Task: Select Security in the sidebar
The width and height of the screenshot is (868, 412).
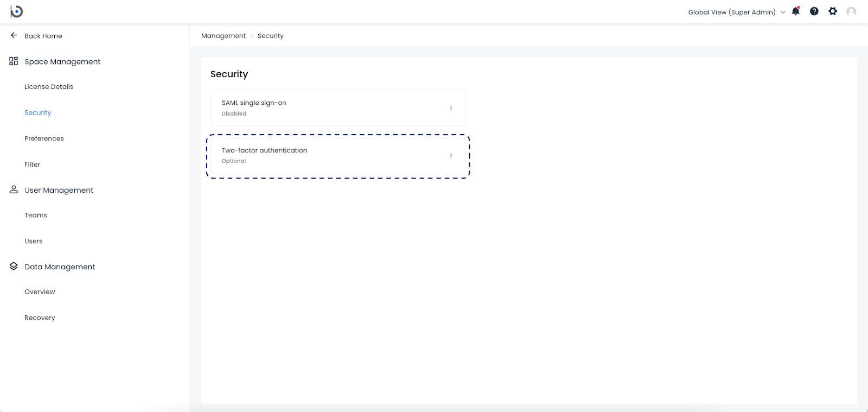Action: click(x=38, y=113)
